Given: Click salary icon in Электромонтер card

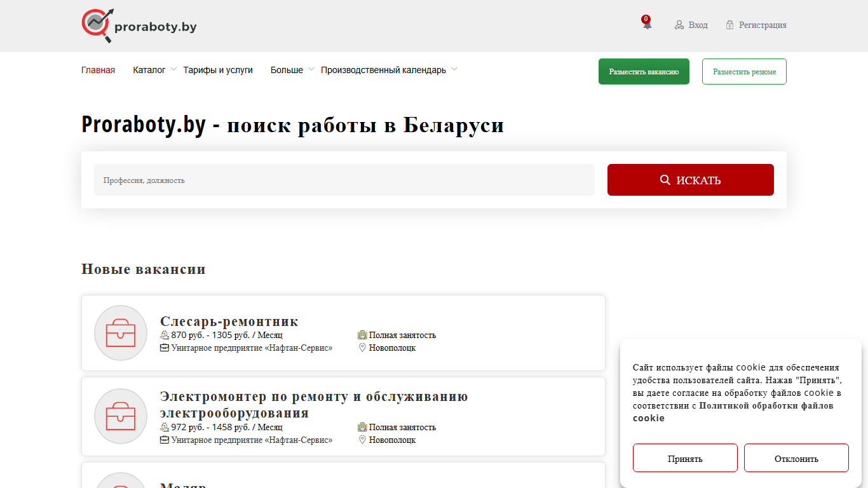Looking at the screenshot, I should click(165, 427).
